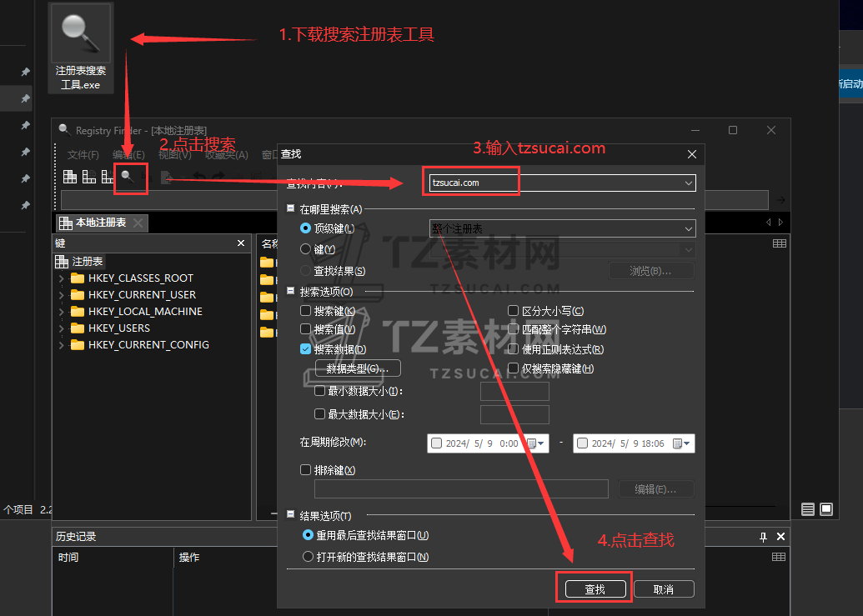The height and width of the screenshot is (616, 863).
Task: Click the Registry Finder title bar icon
Action: pyautogui.click(x=64, y=130)
